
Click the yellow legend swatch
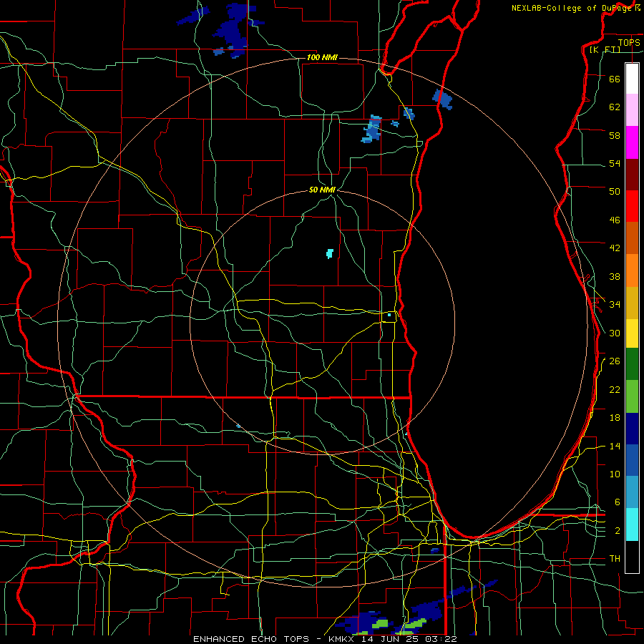click(632, 333)
